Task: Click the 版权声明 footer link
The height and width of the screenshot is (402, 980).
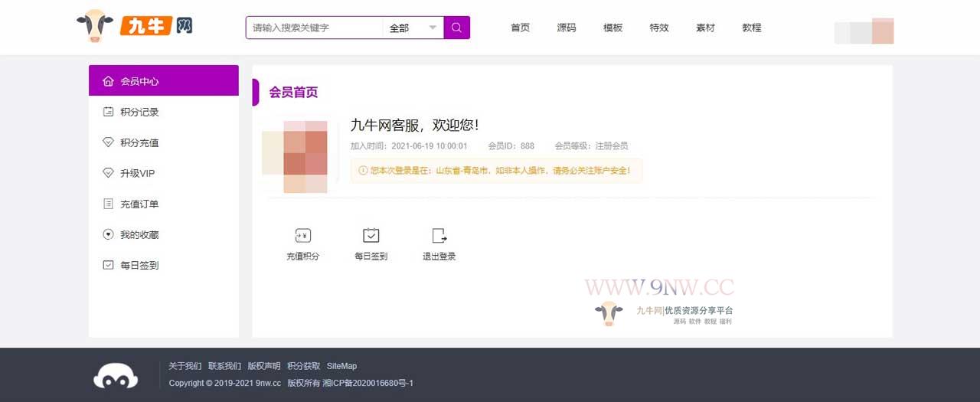Action: click(263, 366)
